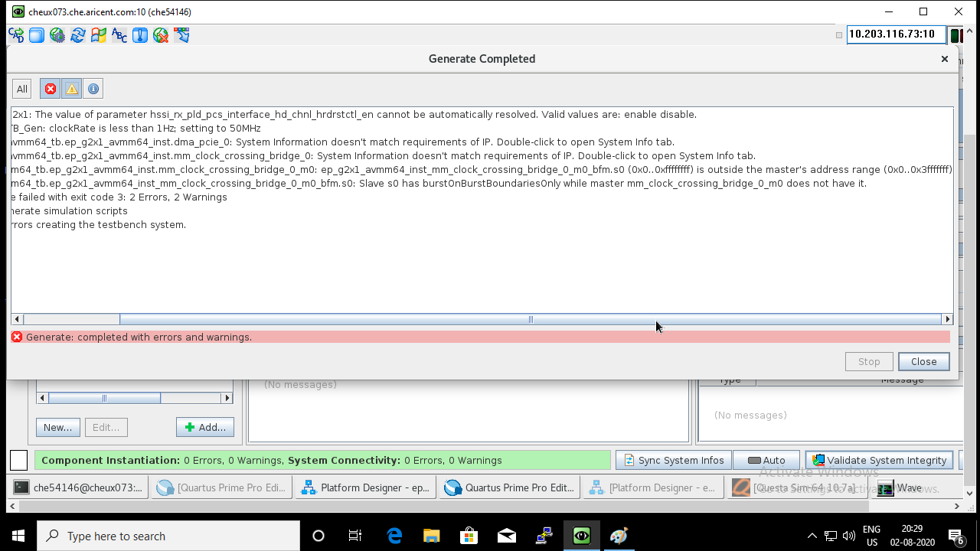980x551 pixels.
Task: Switch to Questa Sim-64 10.7a taskbar item
Action: [x=796, y=487]
